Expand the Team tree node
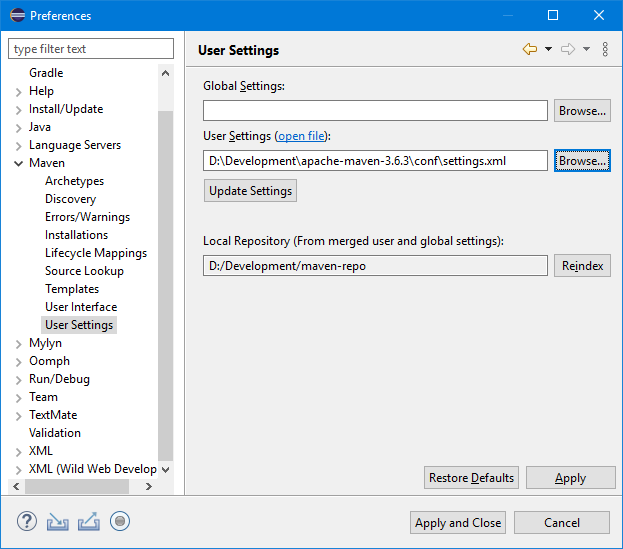This screenshot has width=623, height=549. click(x=18, y=398)
